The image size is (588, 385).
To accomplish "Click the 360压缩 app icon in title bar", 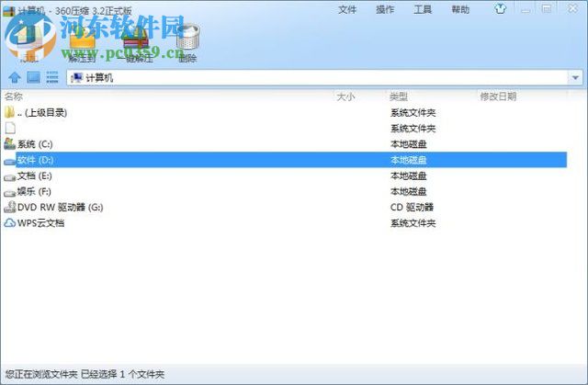I will [x=9, y=10].
